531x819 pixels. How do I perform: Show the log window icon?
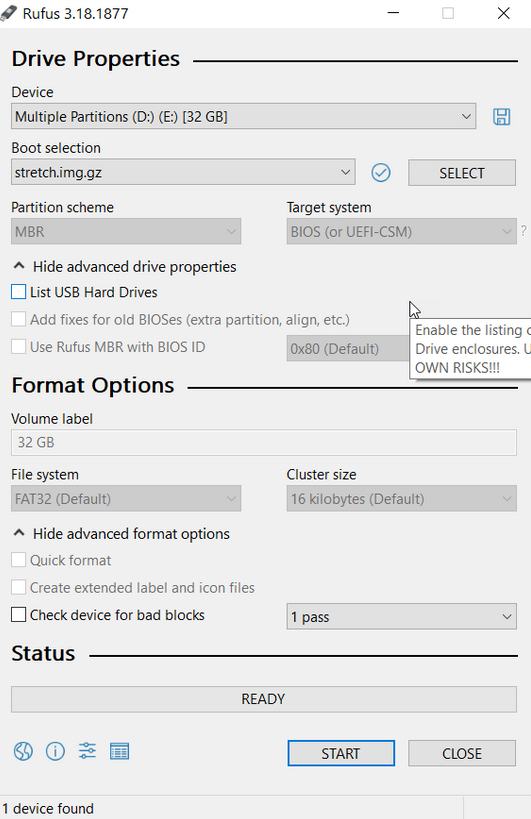pyautogui.click(x=120, y=751)
